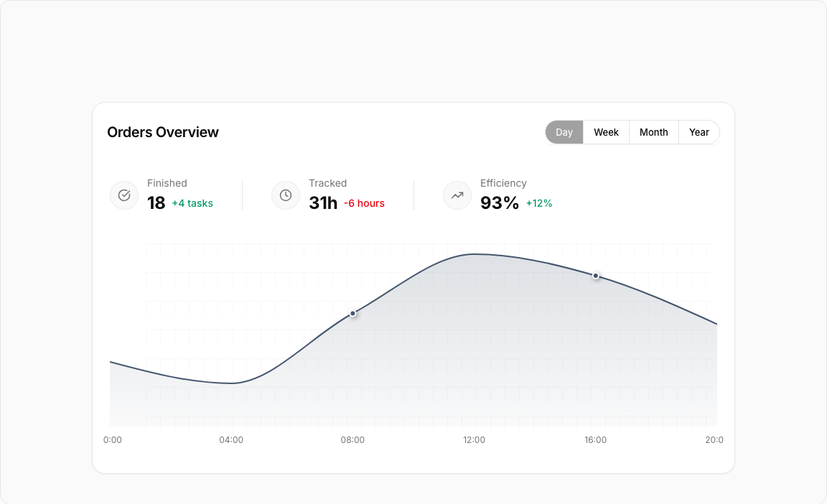
Task: Select the Day time range
Action: (x=564, y=132)
